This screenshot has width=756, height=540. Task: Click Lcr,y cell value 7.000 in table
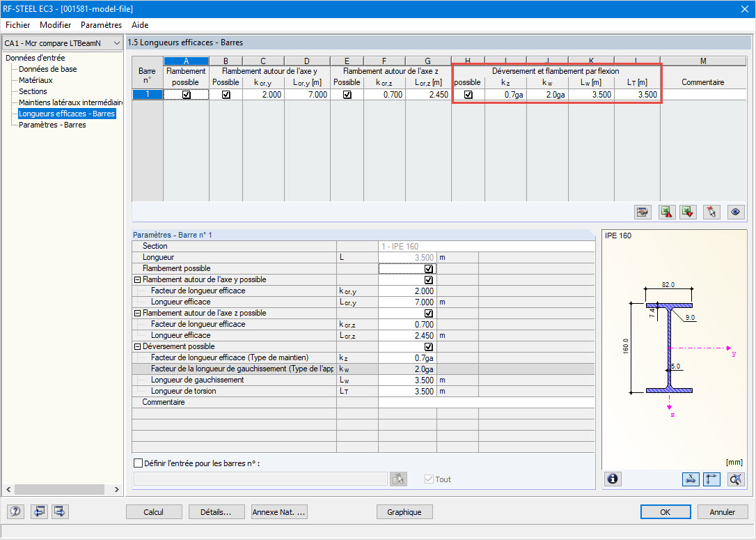coord(307,95)
